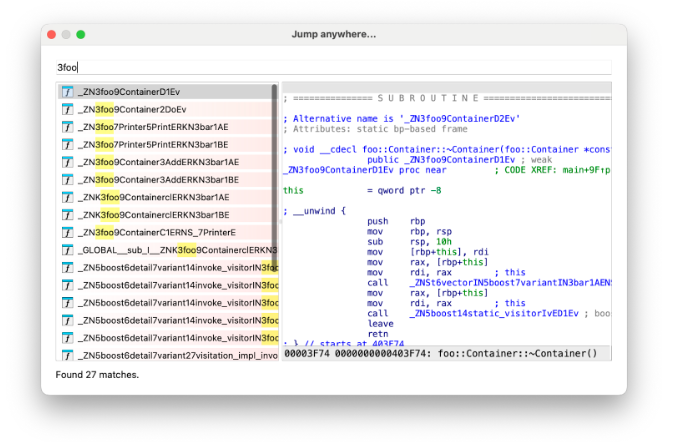Select the icon for _ZN3foo7Printer5PrintERKN3bar1AE
The height and width of the screenshot is (442, 678).
point(67,127)
